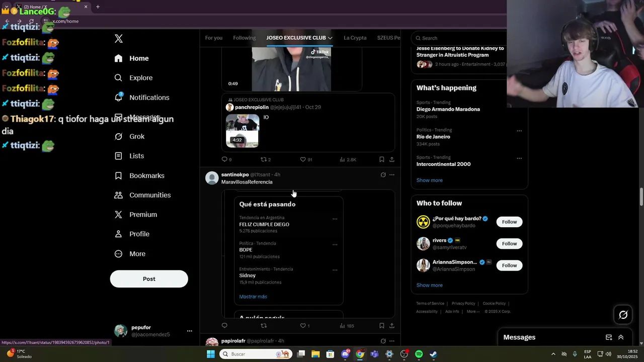Open Terms of Service link

pyautogui.click(x=430, y=304)
